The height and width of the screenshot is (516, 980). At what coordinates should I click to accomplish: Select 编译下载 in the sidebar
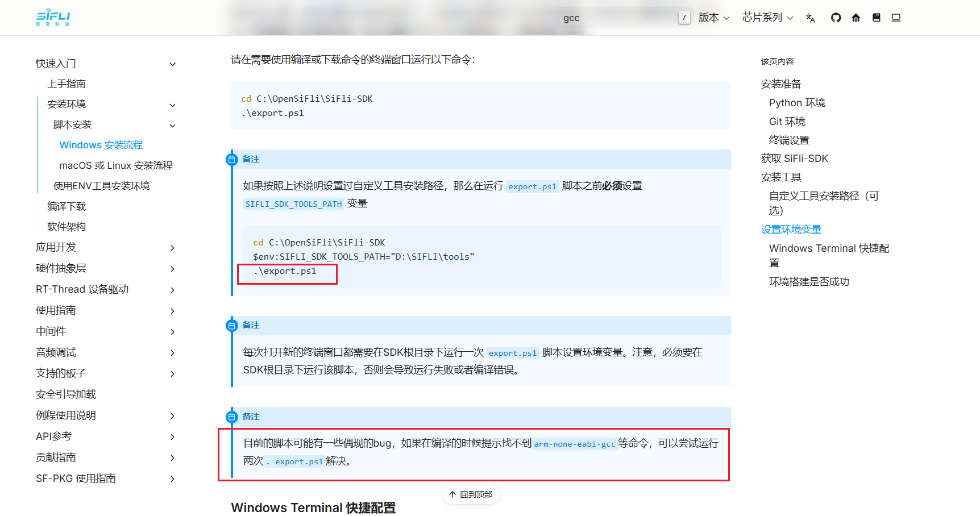point(67,206)
